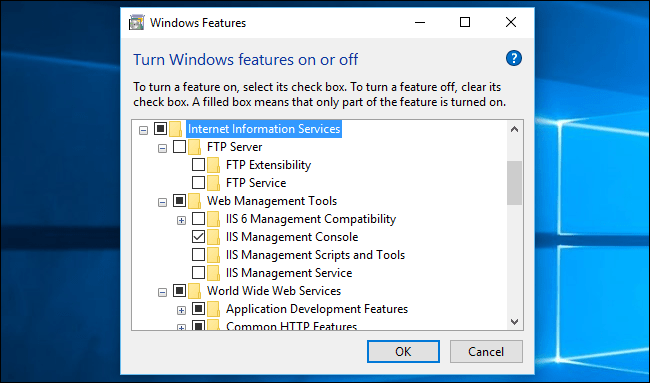Collapse the Internet Information Services node
650x383 pixels.
coord(143,131)
